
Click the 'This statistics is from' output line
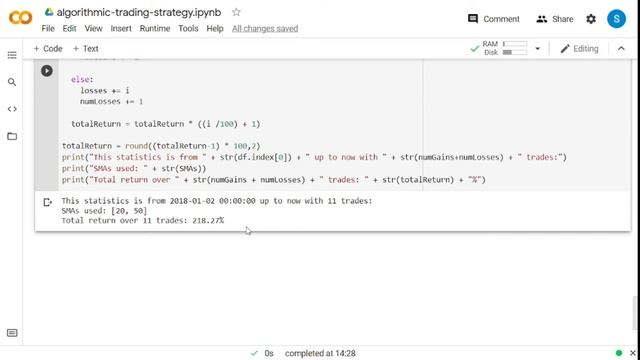click(217, 201)
